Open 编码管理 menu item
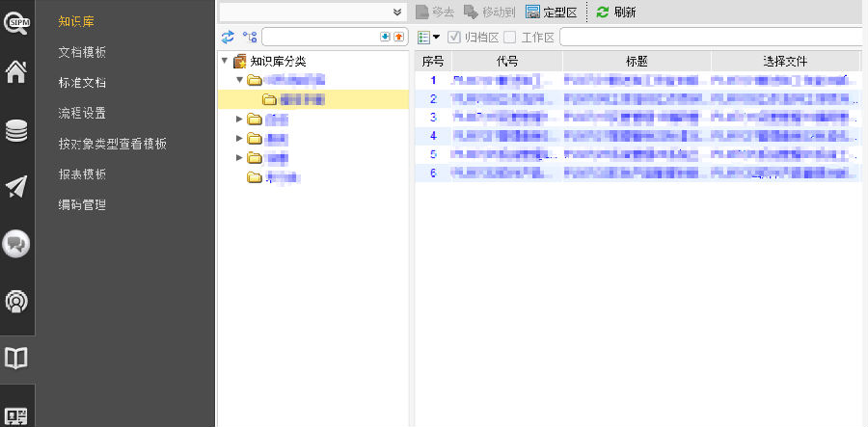 (x=82, y=204)
